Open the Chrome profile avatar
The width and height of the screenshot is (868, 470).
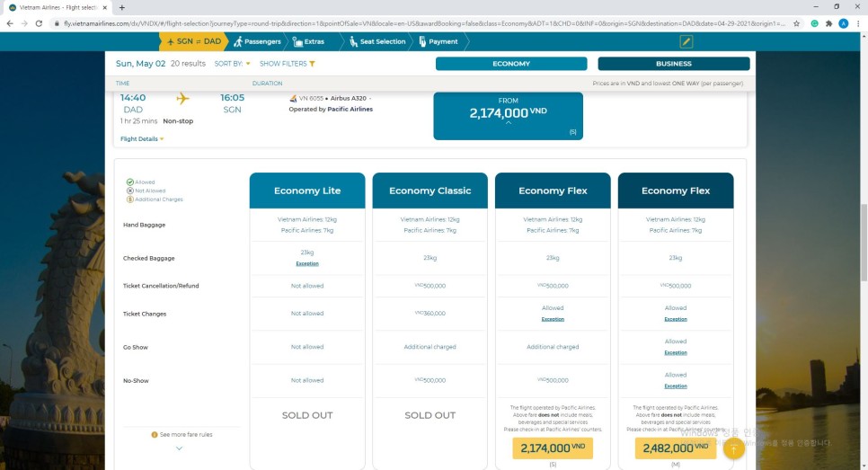click(x=843, y=23)
